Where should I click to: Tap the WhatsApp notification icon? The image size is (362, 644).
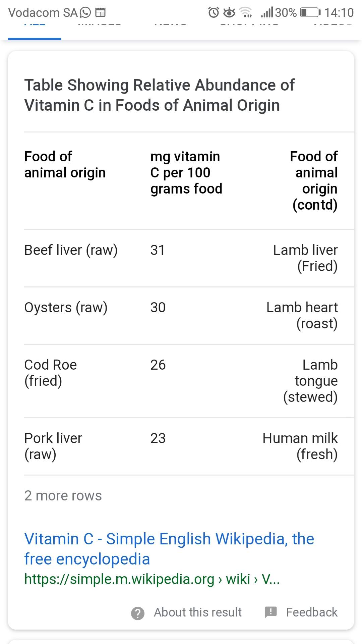click(x=85, y=13)
